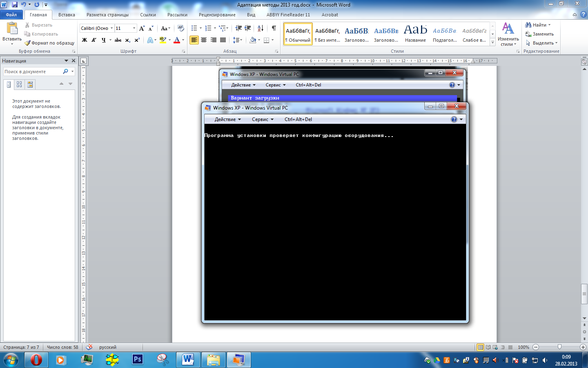Toggle underline formatting button
This screenshot has height=368, width=588.
pyautogui.click(x=103, y=40)
